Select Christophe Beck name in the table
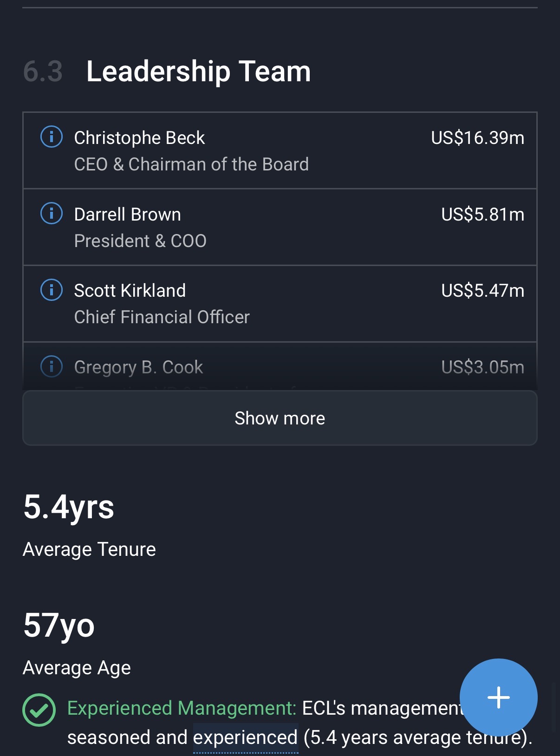Screen dimensions: 560x756 tap(139, 138)
